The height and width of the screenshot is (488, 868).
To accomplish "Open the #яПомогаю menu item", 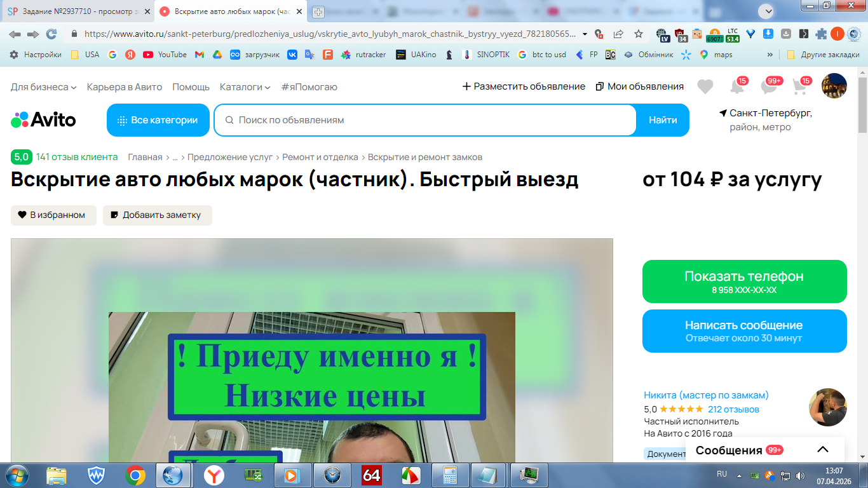I will (309, 86).
